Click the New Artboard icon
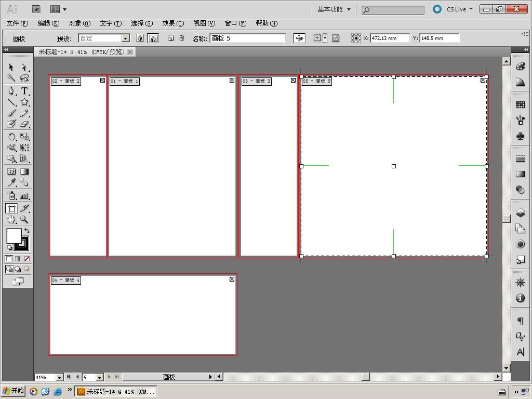Viewport: 532px width, 399px height. tap(170, 38)
